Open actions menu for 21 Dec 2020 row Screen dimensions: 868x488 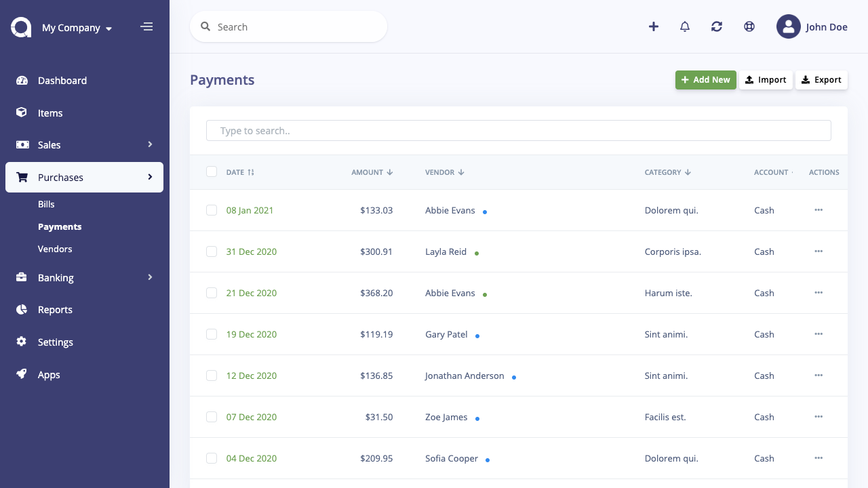(x=818, y=293)
